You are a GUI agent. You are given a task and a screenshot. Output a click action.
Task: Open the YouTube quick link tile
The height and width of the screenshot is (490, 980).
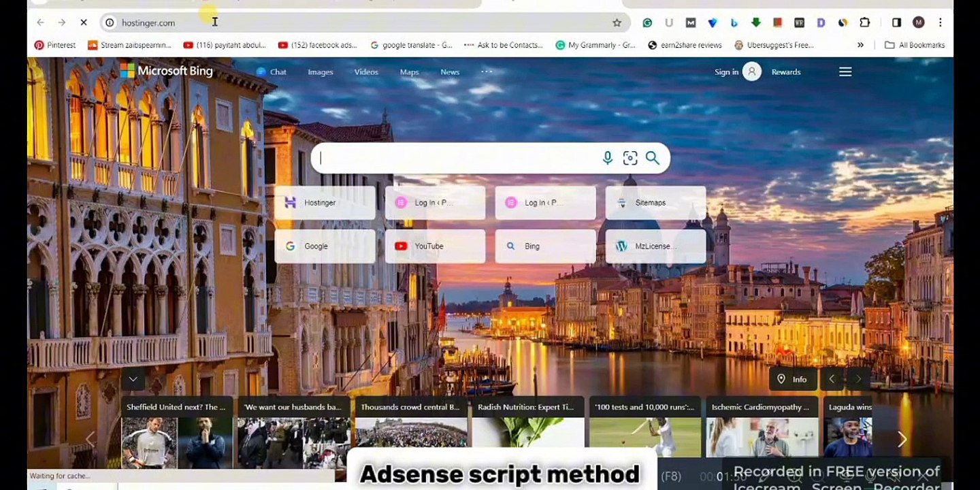pyautogui.click(x=435, y=246)
